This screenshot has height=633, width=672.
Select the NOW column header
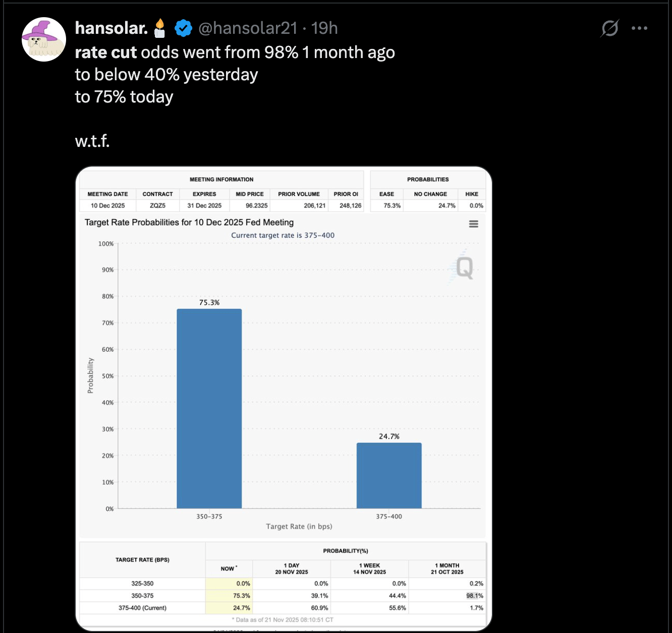(x=229, y=568)
